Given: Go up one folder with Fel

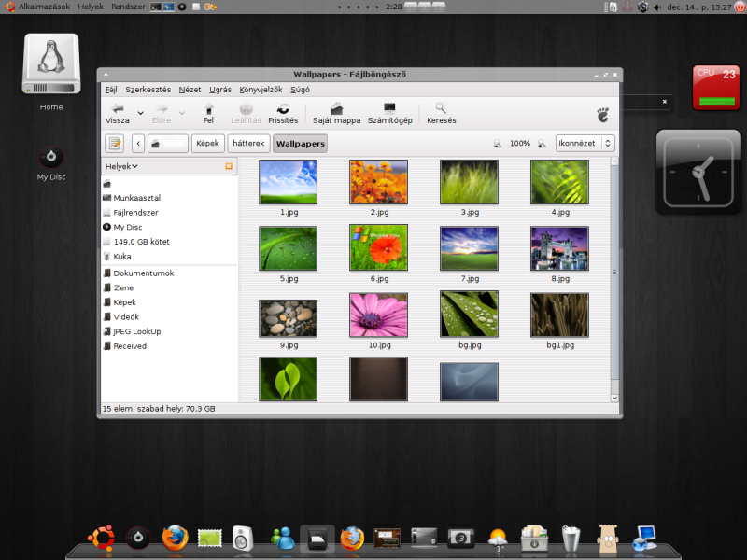Looking at the screenshot, I should [x=208, y=113].
